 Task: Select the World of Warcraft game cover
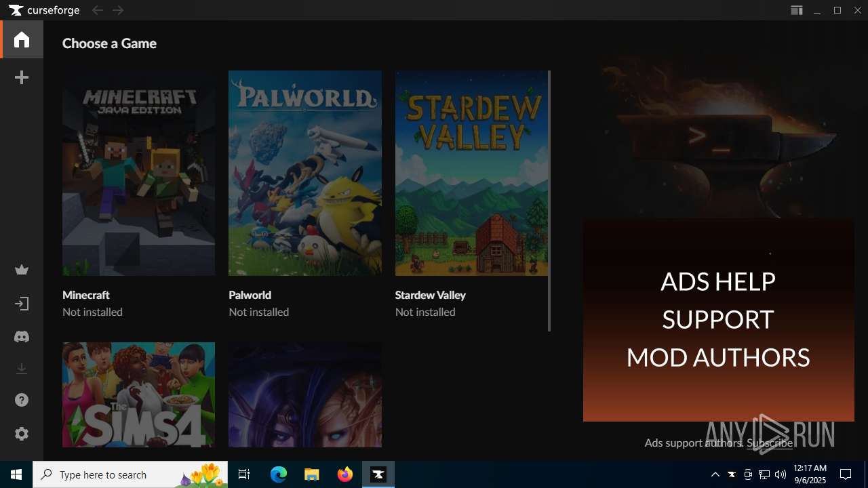(x=305, y=394)
